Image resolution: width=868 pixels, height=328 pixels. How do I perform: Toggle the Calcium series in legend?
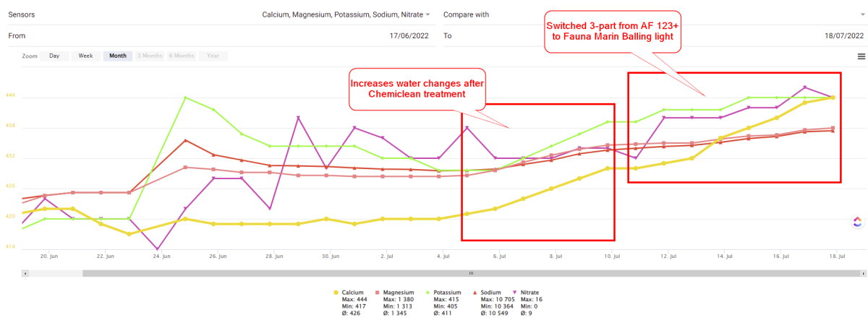pos(349,293)
